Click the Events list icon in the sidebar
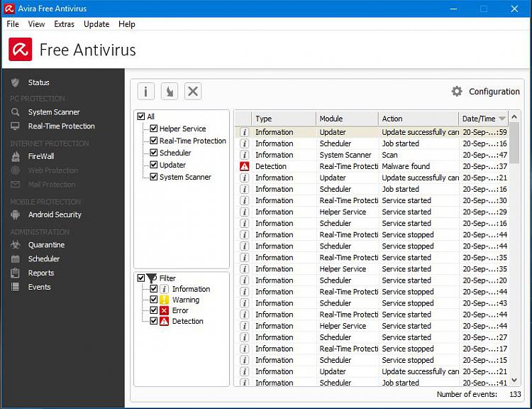This screenshot has height=409, width=532. [15, 287]
